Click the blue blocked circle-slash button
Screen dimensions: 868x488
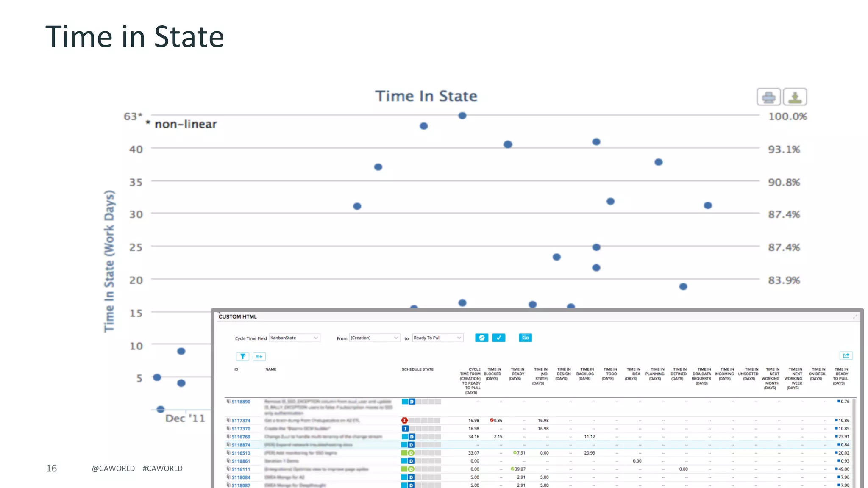(481, 338)
